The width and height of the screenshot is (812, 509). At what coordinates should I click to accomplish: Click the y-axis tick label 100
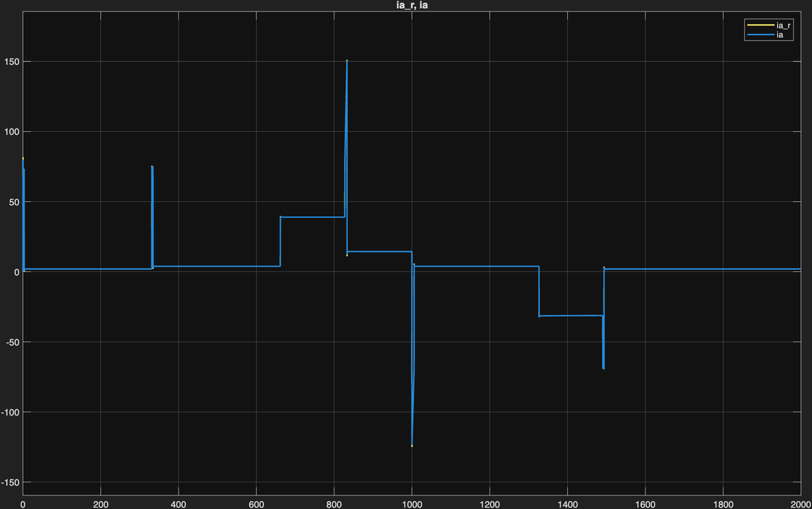point(12,131)
